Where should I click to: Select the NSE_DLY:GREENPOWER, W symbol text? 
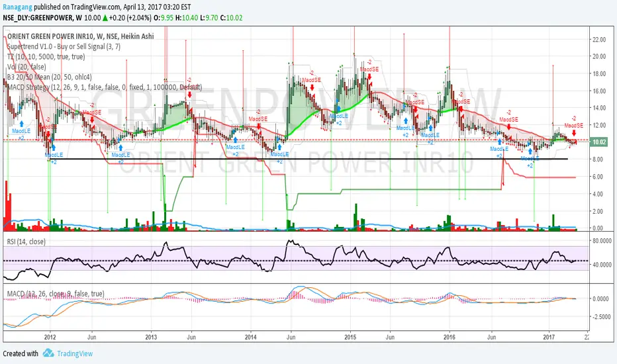[x=42, y=18]
